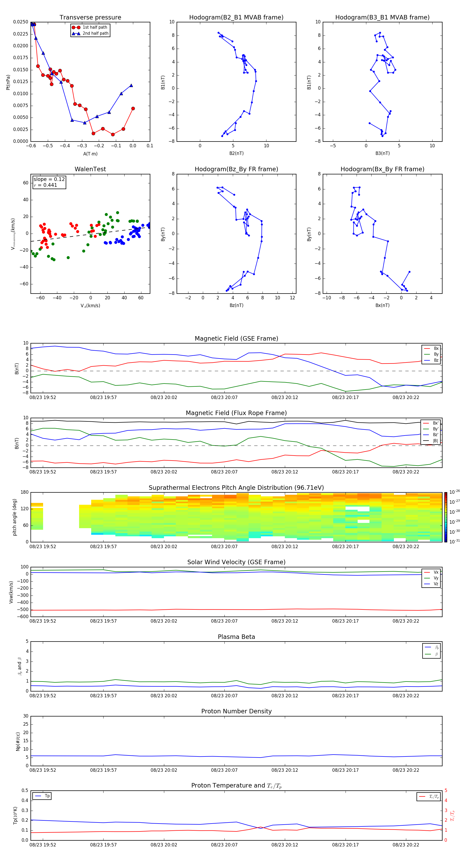Click the 'Hodogram(Bx_By FR frame)' title
The width and height of the screenshot is (473, 868).
click(x=382, y=169)
